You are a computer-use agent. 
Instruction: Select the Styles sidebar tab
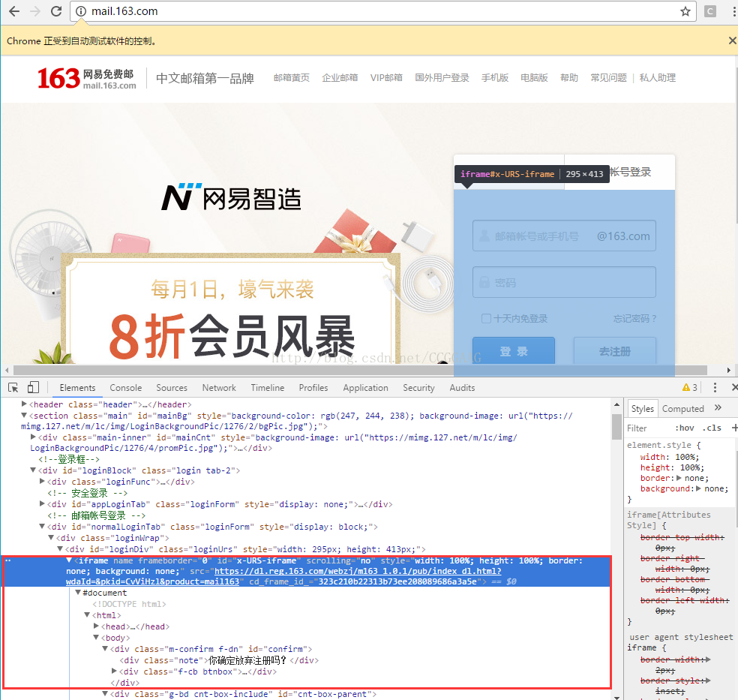tap(643, 409)
